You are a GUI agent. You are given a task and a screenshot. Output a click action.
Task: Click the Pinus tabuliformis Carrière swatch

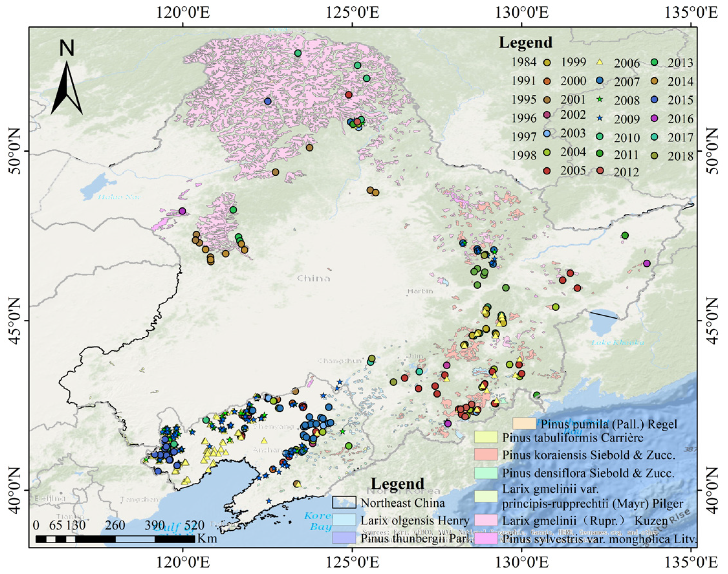(486, 437)
